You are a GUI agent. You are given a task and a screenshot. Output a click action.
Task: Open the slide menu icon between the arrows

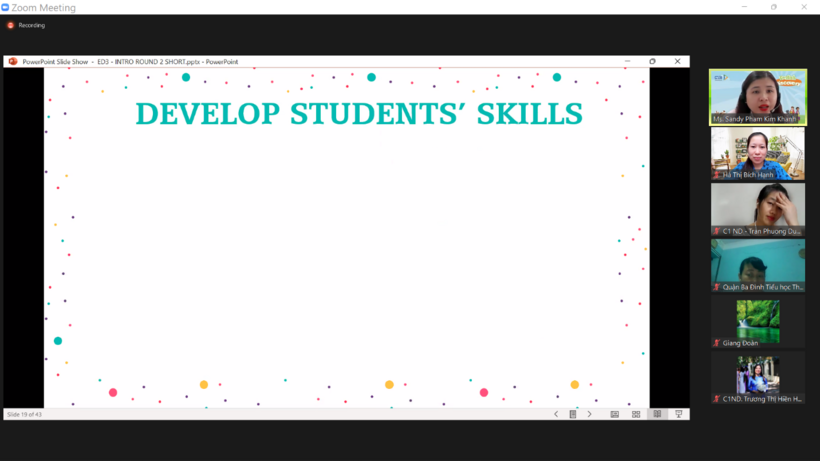point(573,414)
